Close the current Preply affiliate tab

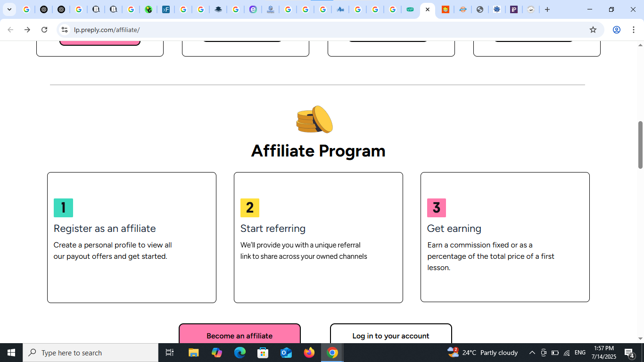pyautogui.click(x=428, y=9)
